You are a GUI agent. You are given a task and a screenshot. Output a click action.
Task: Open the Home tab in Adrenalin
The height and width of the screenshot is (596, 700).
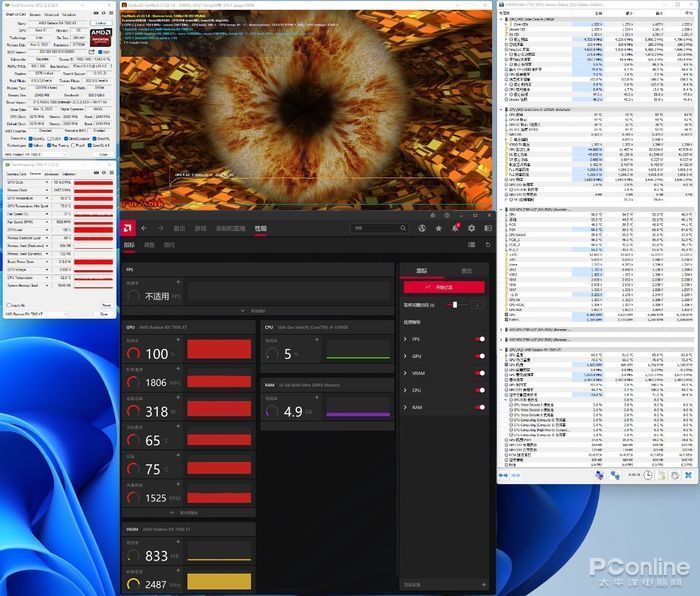pos(179,228)
